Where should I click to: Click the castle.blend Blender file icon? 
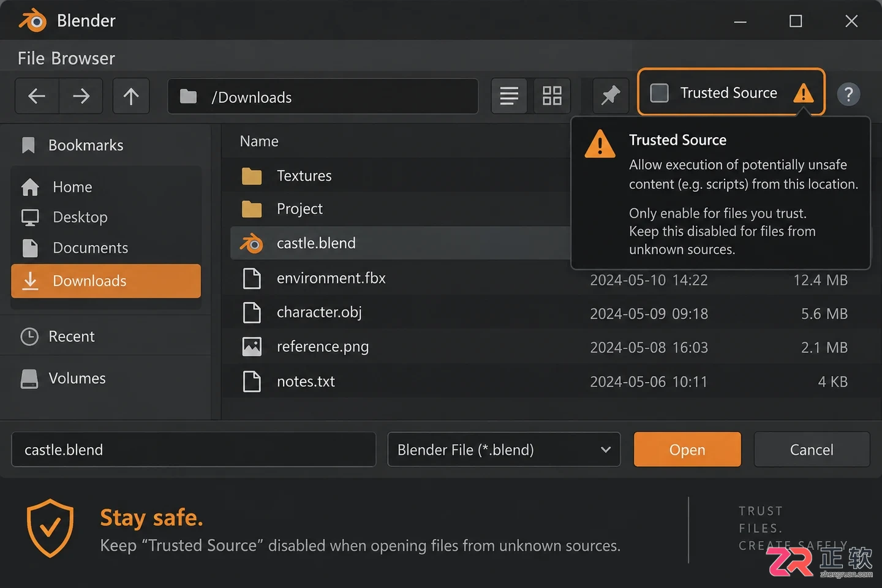click(x=251, y=243)
